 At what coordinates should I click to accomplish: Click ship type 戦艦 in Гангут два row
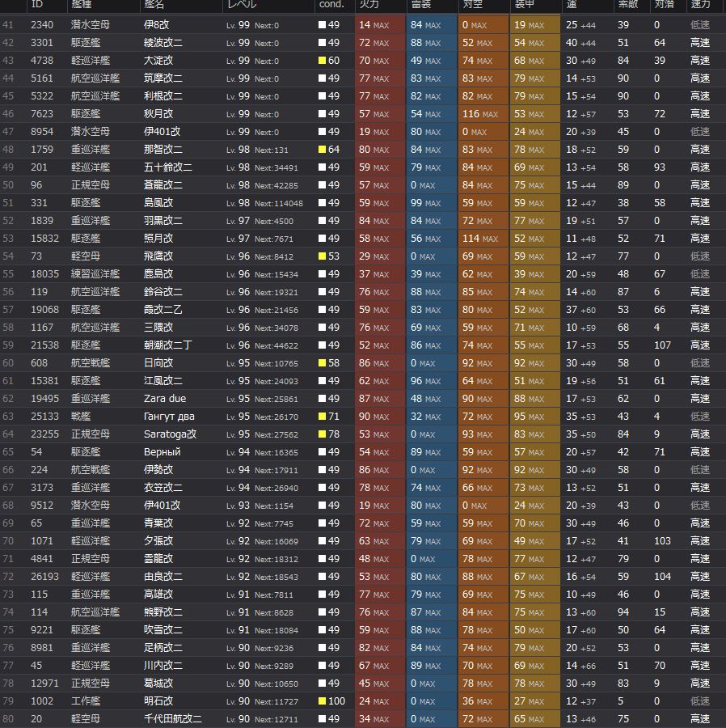81,417
